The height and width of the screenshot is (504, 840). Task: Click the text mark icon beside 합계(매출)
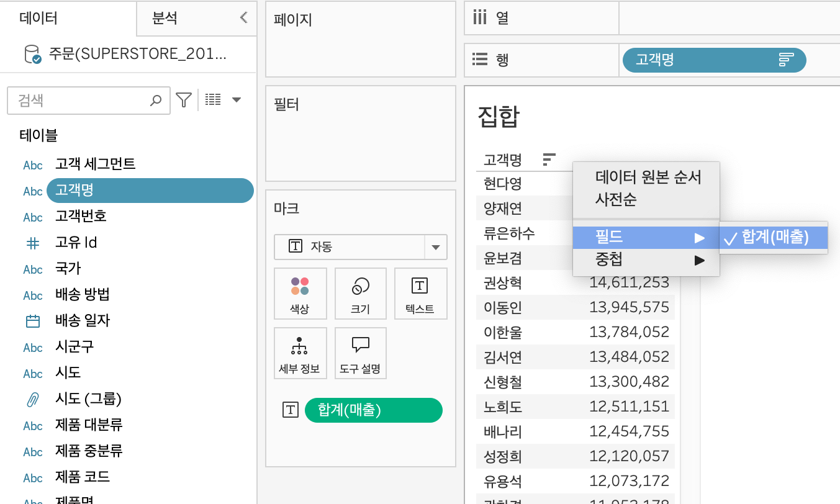pos(291,410)
